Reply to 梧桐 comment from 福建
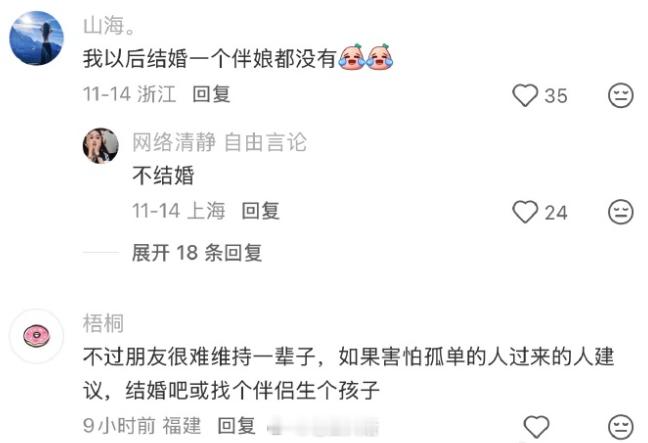The height and width of the screenshot is (443, 648). pos(236,426)
